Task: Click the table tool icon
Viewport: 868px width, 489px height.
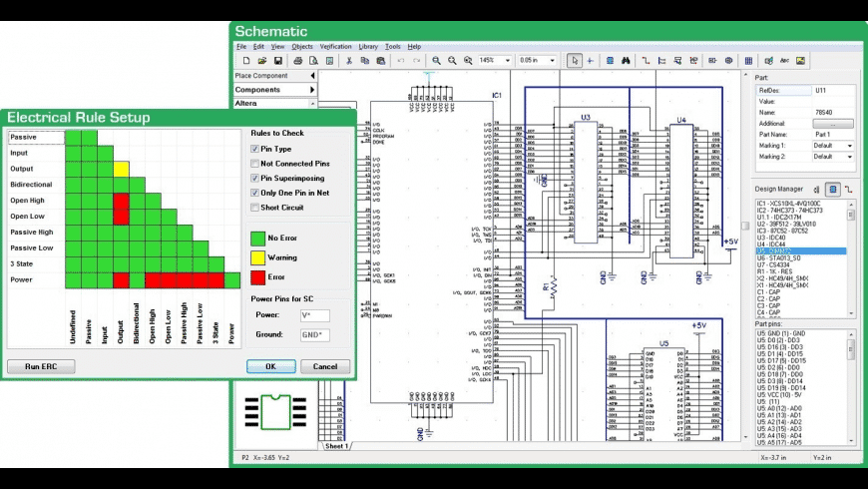Action: (x=748, y=60)
